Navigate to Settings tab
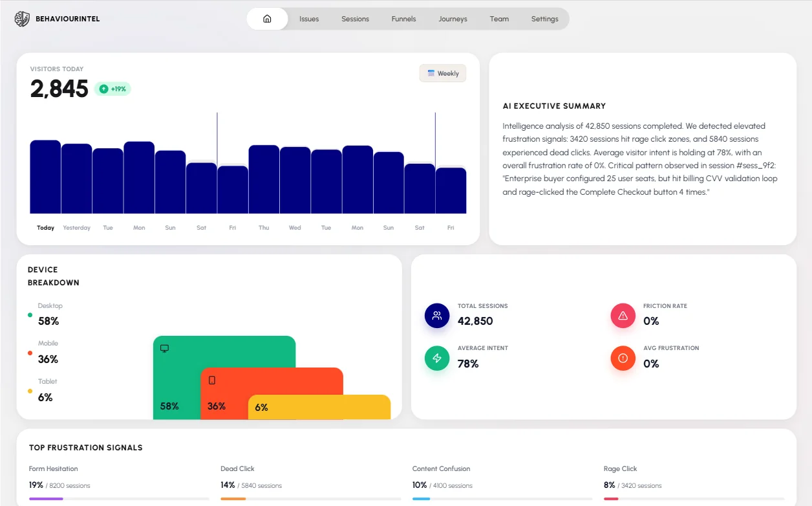812x506 pixels. pyautogui.click(x=544, y=19)
